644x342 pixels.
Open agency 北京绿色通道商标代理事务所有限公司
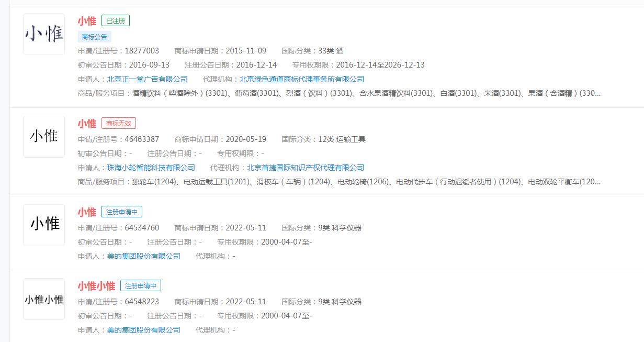pos(302,79)
